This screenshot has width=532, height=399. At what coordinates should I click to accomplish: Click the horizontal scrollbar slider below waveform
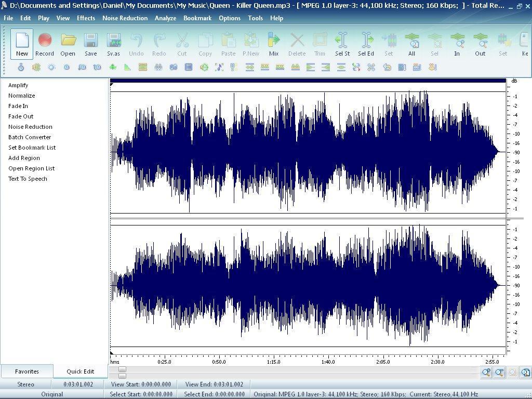click(x=123, y=373)
